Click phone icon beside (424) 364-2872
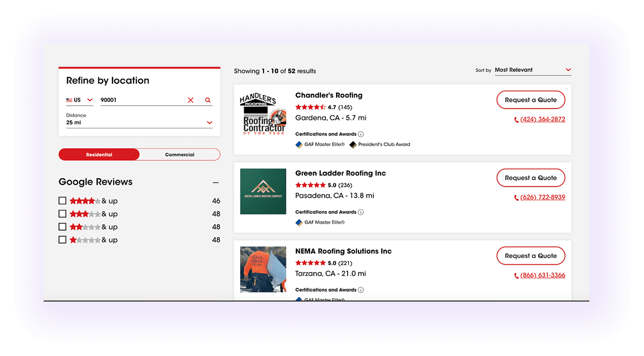This screenshot has height=356, width=644. click(x=516, y=120)
